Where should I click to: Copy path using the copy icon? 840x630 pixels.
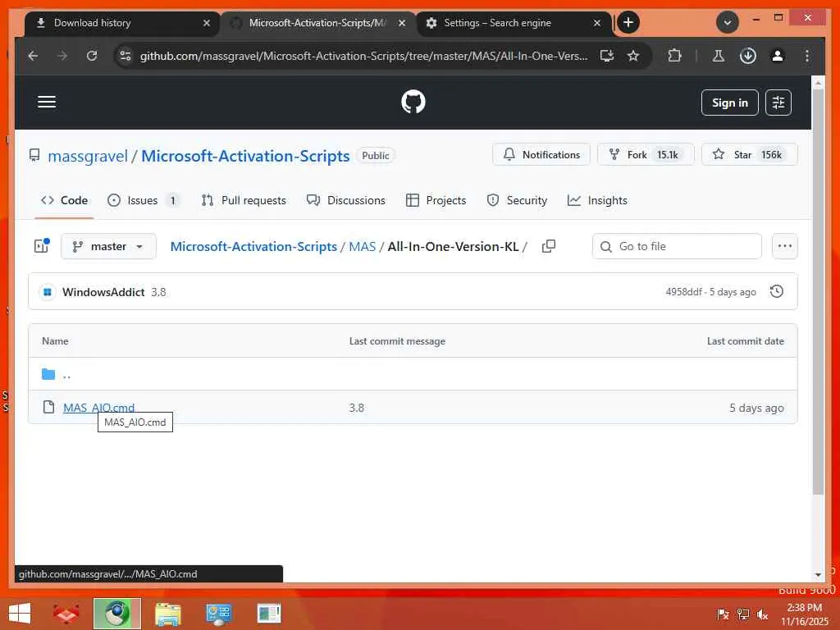pos(549,246)
